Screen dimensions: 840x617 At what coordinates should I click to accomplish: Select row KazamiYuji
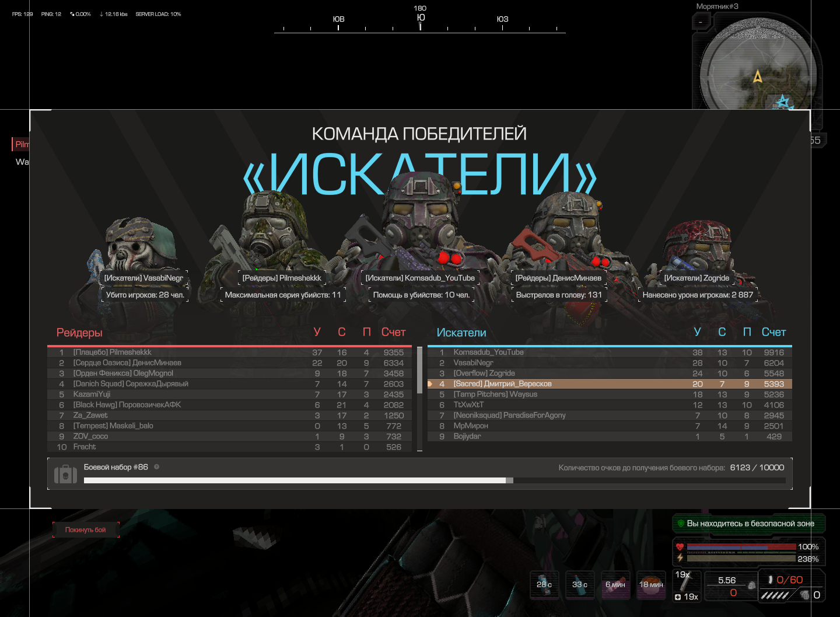coord(230,395)
